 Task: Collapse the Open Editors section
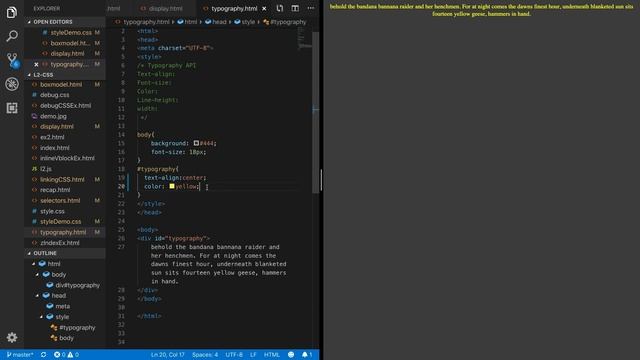coord(29,22)
